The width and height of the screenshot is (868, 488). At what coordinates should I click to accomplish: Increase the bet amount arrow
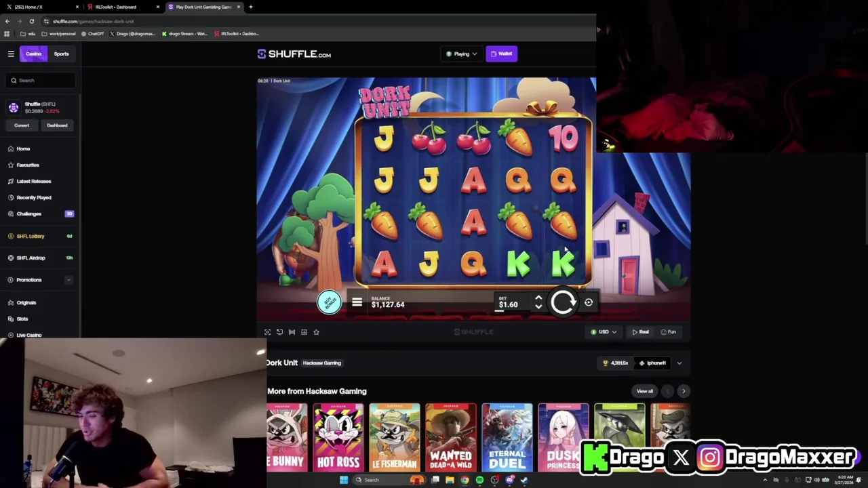click(538, 298)
